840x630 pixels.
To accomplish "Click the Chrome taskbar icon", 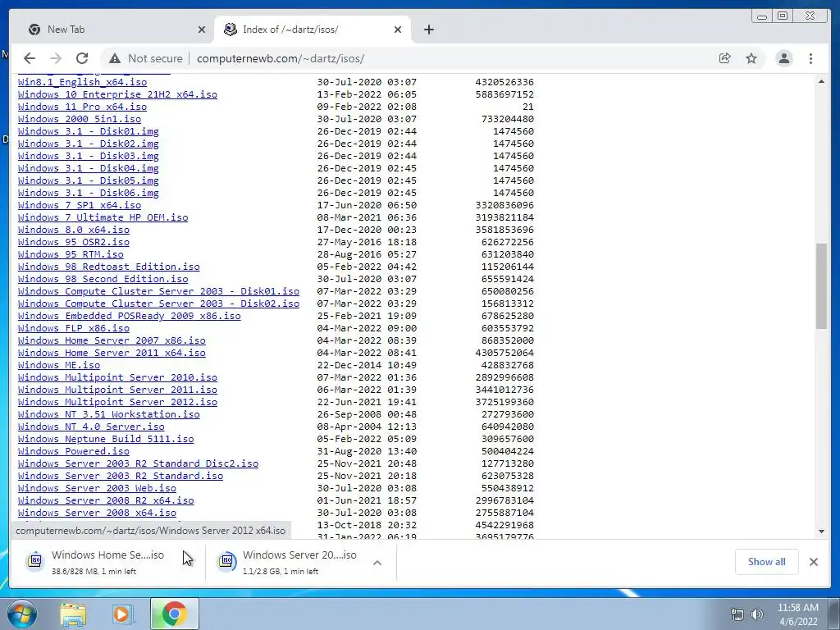I will pos(175,614).
